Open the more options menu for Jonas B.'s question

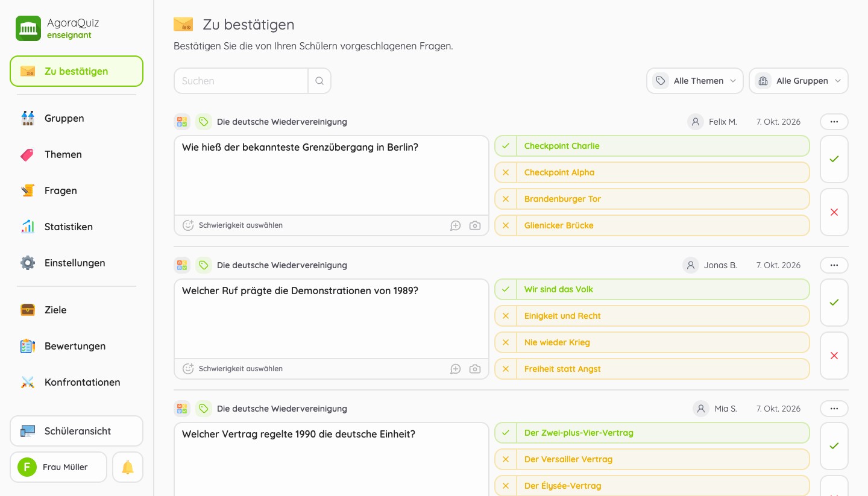click(834, 265)
